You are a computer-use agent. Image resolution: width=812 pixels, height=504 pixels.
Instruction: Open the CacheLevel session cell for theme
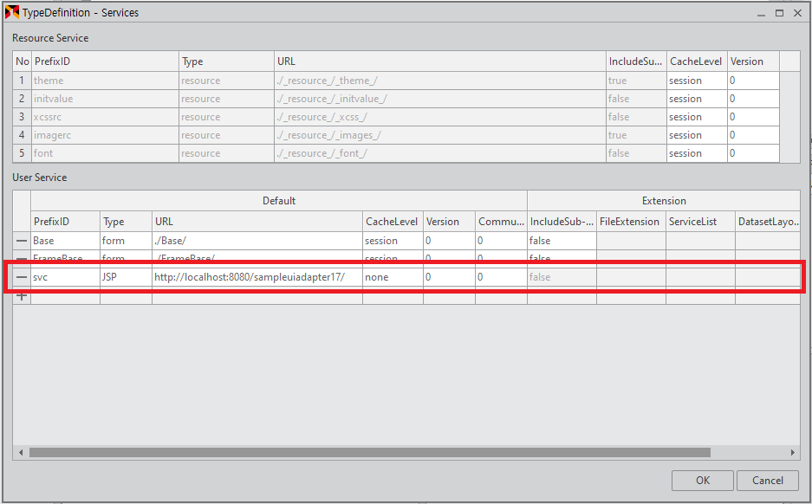pyautogui.click(x=696, y=81)
